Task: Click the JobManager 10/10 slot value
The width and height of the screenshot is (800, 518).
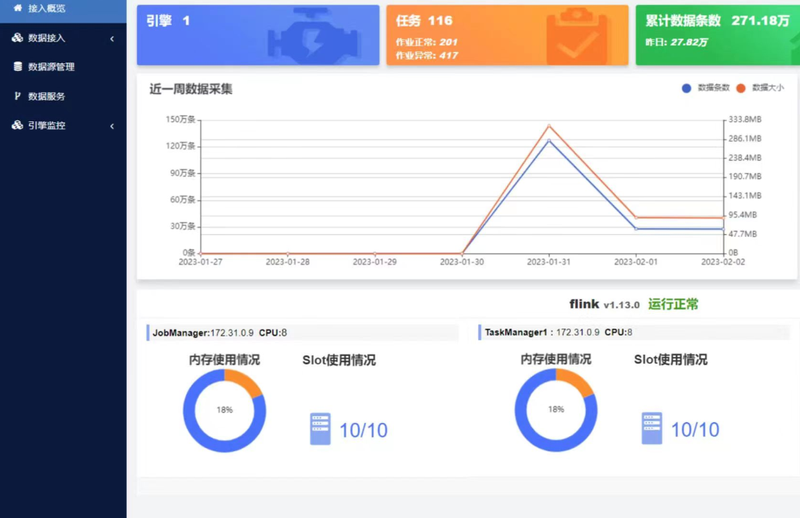Action: point(364,431)
